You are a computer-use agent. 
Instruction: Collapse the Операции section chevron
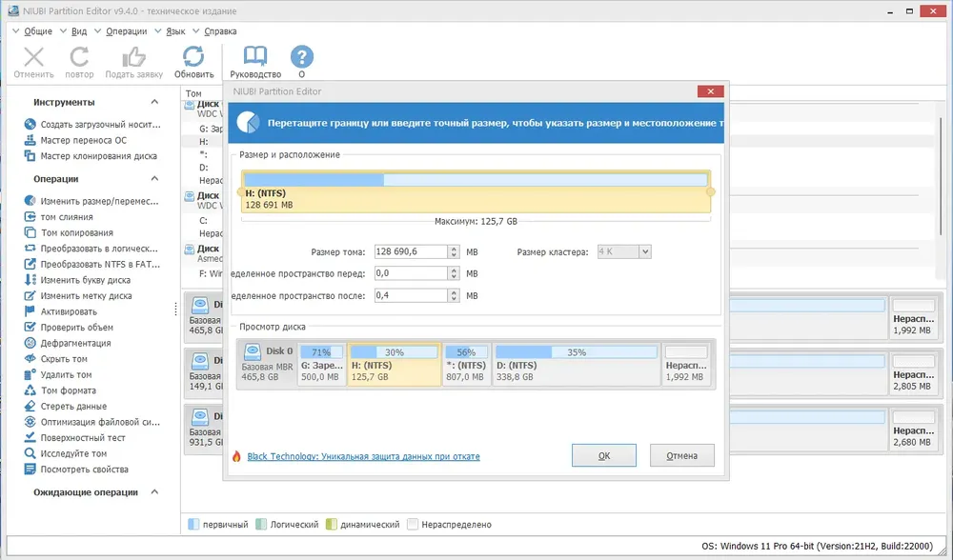pyautogui.click(x=154, y=178)
